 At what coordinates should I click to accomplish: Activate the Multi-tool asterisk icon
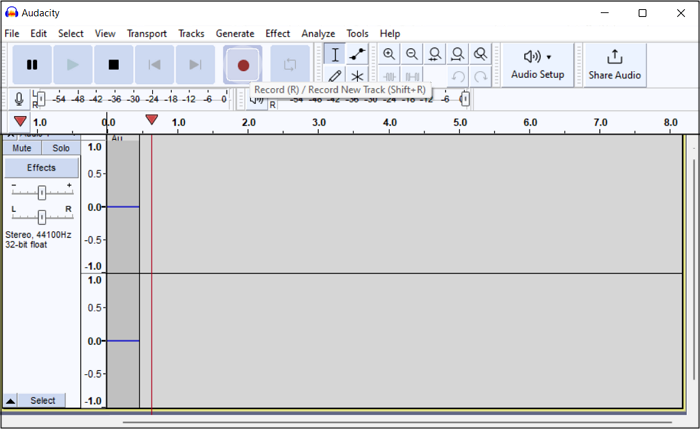[x=357, y=76]
